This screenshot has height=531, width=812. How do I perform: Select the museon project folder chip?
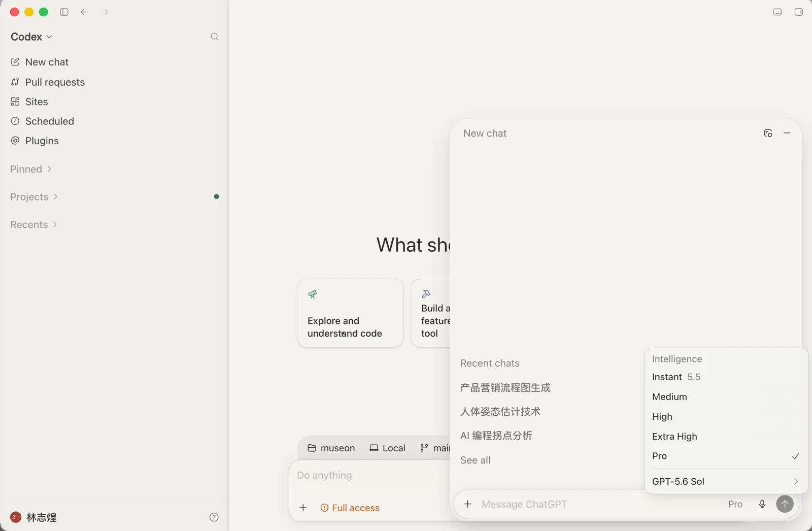coord(331,448)
